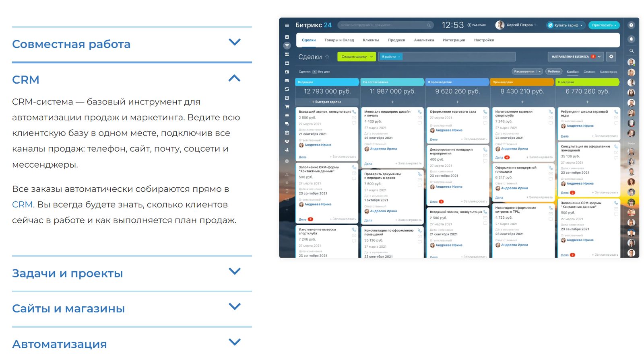Switch to the Аналитика tab
Screen dimensions: 644x359
[424, 40]
